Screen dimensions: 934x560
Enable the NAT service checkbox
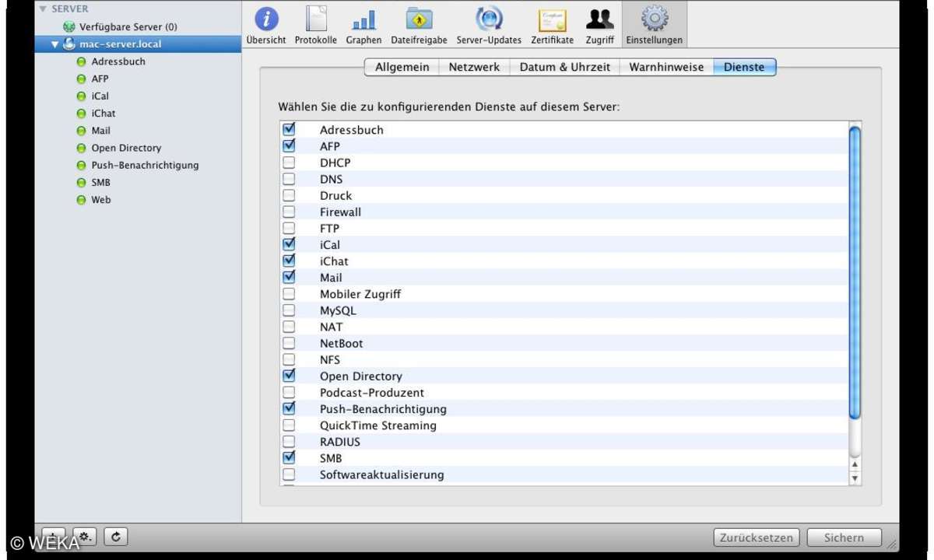click(x=289, y=327)
